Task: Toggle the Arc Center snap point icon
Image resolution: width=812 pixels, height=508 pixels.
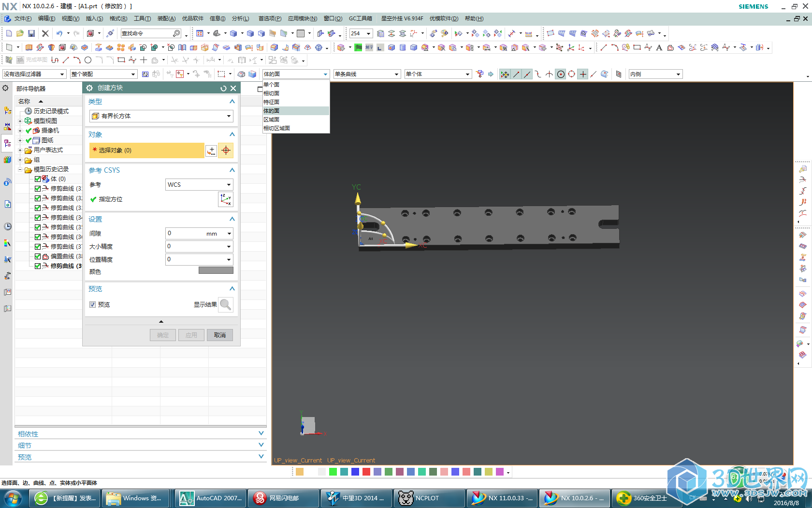Action: coord(561,74)
